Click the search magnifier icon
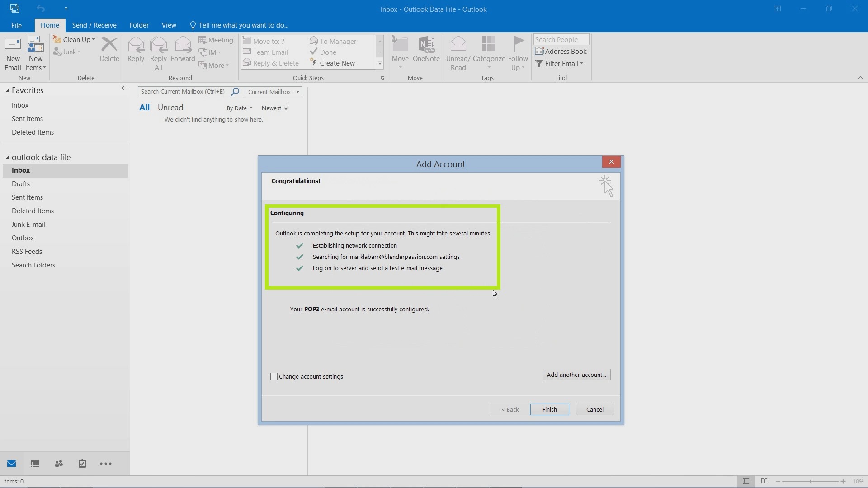This screenshot has width=868, height=488. click(x=235, y=92)
